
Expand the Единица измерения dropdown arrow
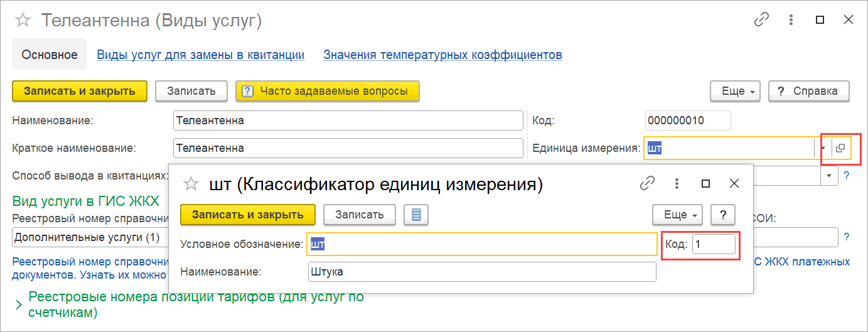click(x=823, y=149)
